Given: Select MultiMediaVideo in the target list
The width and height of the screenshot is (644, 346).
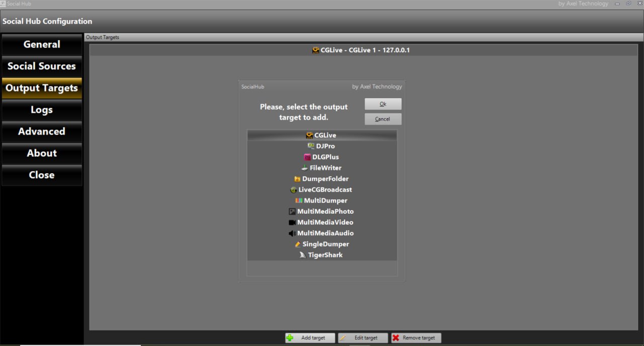Looking at the screenshot, I should [x=322, y=222].
